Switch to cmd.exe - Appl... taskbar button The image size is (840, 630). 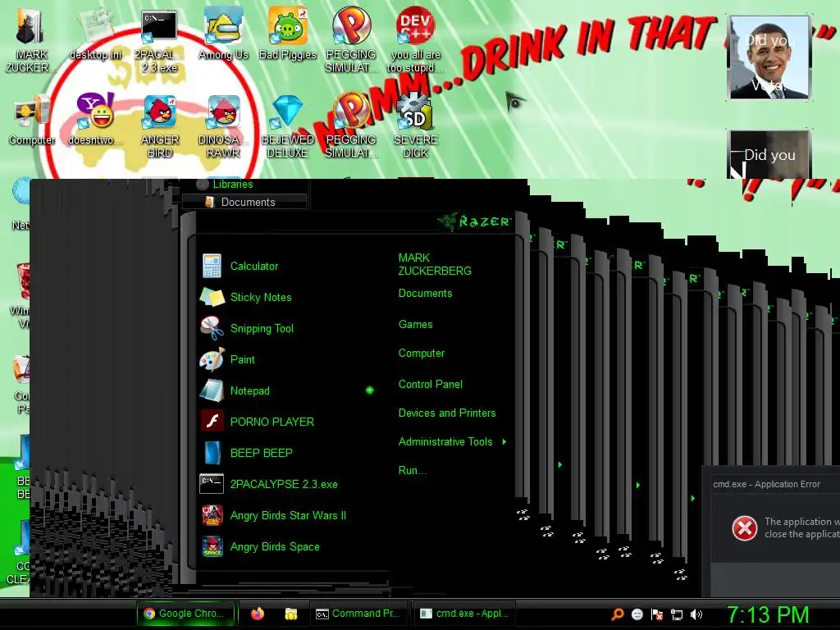464,614
